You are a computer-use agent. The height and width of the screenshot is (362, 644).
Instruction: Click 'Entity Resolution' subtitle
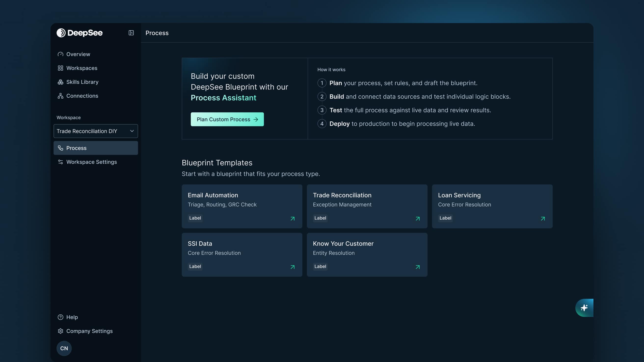click(x=334, y=253)
